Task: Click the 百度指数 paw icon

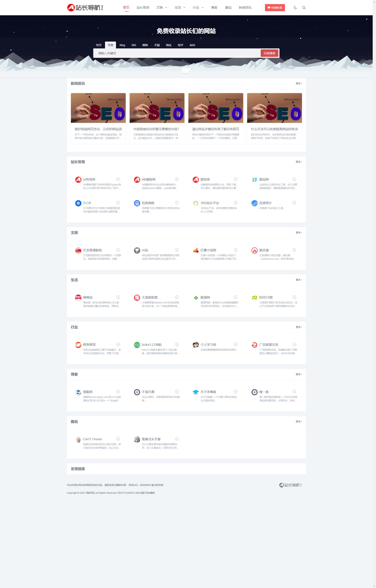Action: [137, 203]
